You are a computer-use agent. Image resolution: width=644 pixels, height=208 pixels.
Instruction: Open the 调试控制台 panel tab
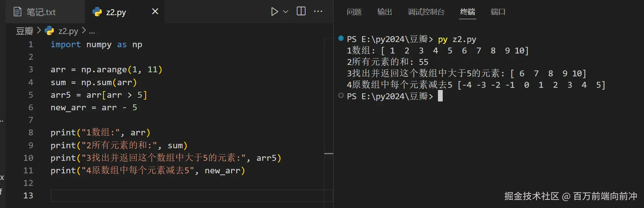pos(426,12)
